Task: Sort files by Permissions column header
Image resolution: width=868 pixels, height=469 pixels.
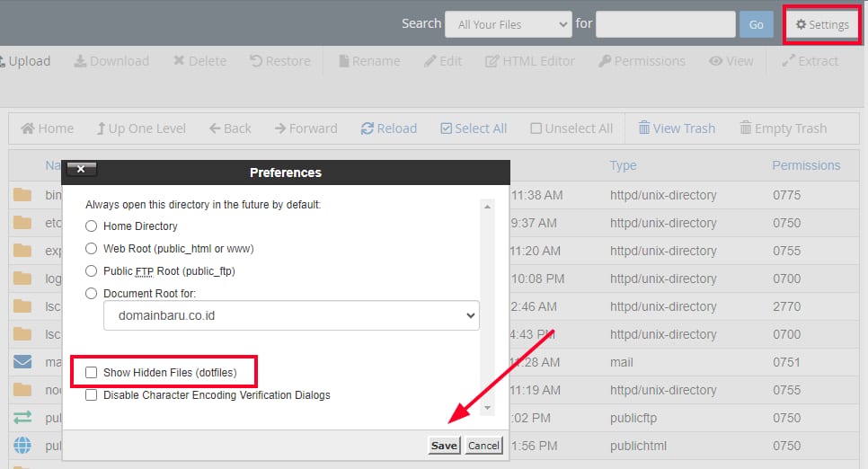Action: click(x=806, y=165)
